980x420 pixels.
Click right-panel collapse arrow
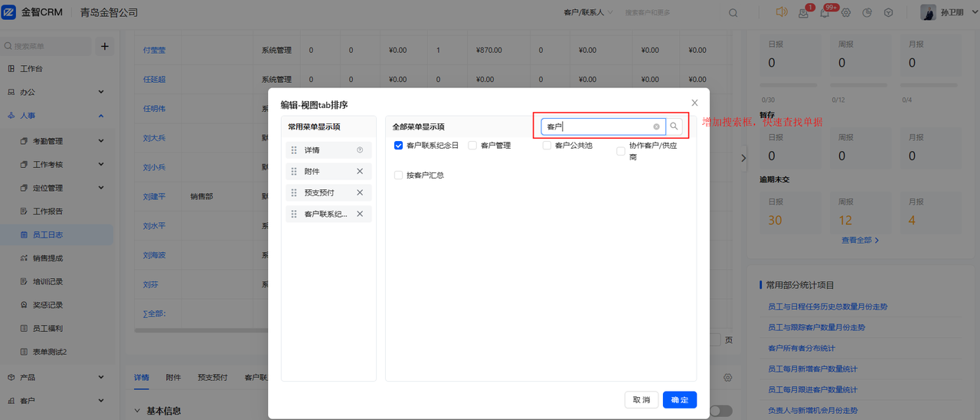point(743,158)
